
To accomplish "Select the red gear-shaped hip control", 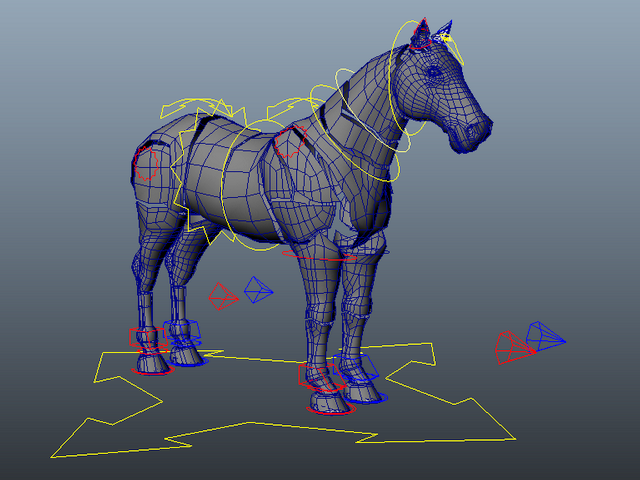I will click(x=147, y=164).
